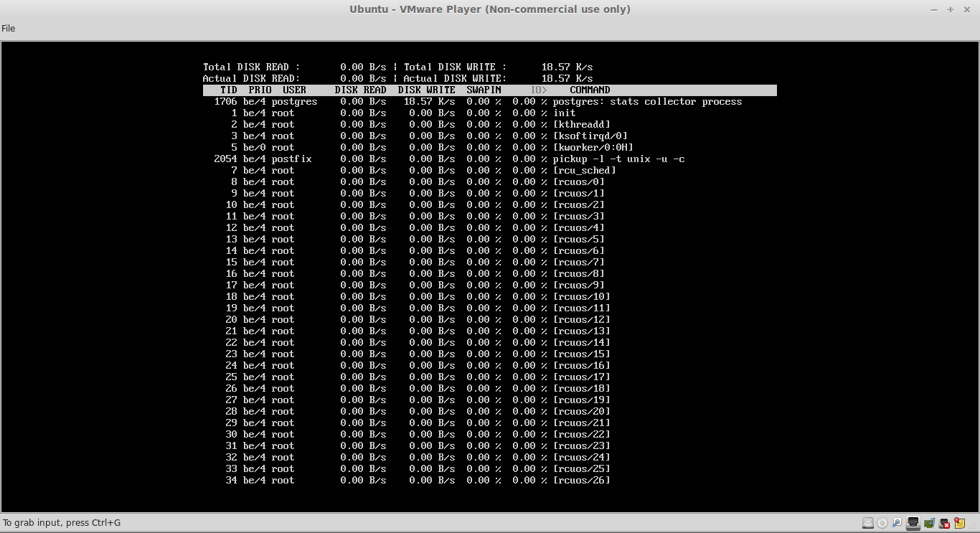Click the IO> column header
980x533 pixels.
click(539, 90)
